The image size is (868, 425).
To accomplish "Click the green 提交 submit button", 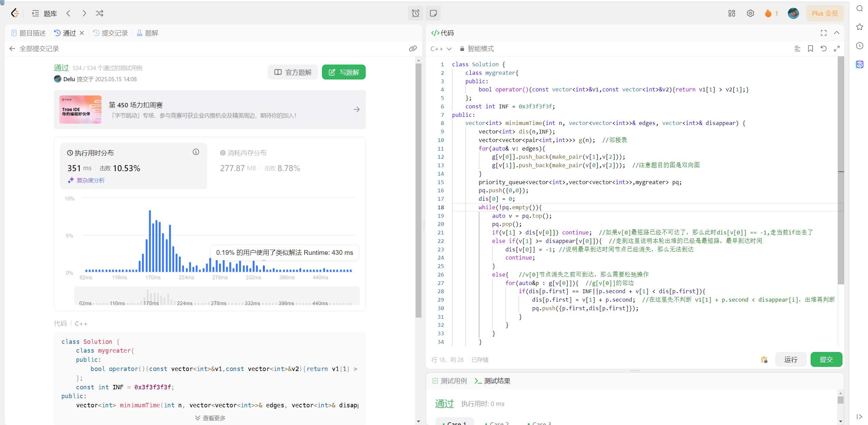I will [x=826, y=359].
